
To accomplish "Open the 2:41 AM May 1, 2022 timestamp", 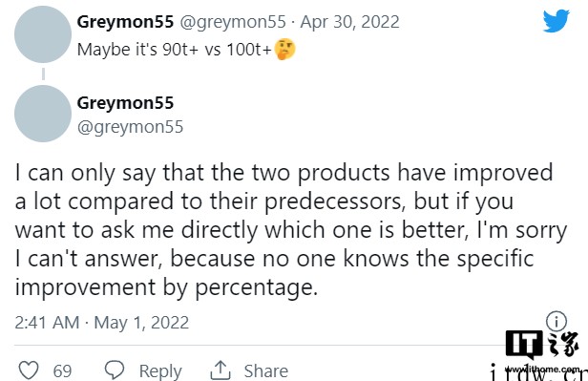I will point(102,323).
